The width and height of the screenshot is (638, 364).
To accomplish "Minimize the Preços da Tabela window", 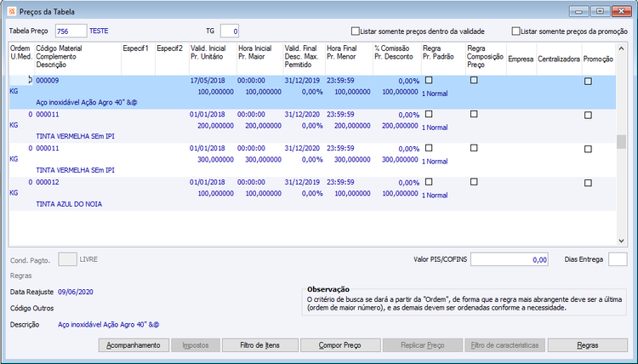I will [x=578, y=11].
